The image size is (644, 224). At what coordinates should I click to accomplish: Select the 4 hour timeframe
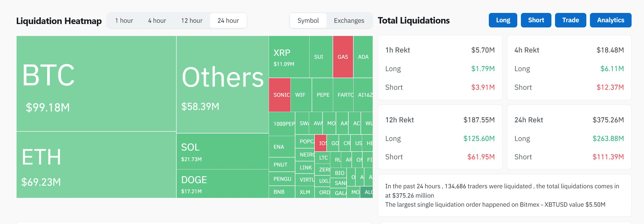click(157, 20)
